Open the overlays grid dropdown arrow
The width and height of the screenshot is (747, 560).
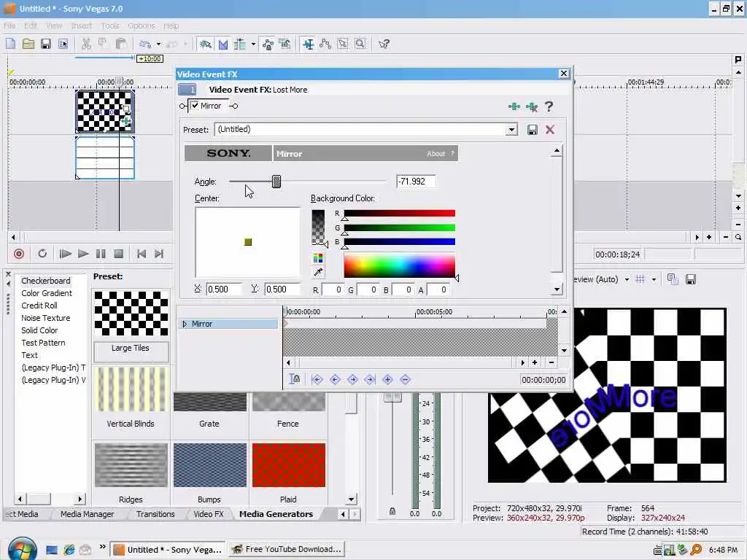[654, 279]
